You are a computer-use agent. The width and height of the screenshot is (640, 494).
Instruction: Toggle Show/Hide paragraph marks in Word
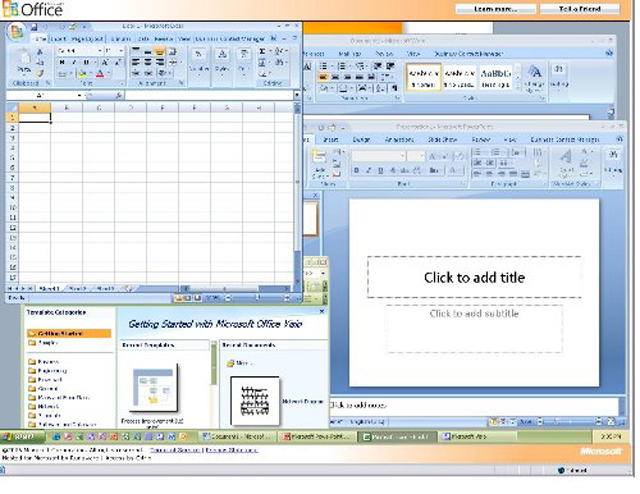pos(394,87)
